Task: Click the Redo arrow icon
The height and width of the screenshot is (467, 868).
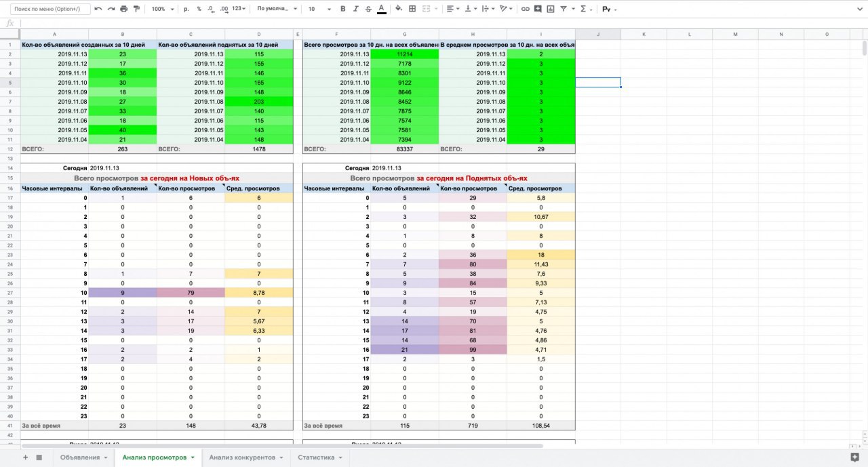Action: 111,9
